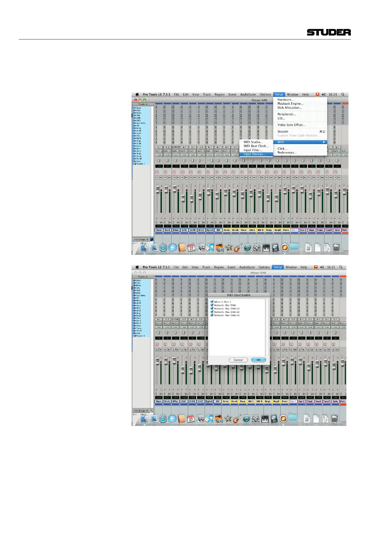
Task: Open Mix Groups dropdown in dialog screenshot
Action: coord(141,411)
